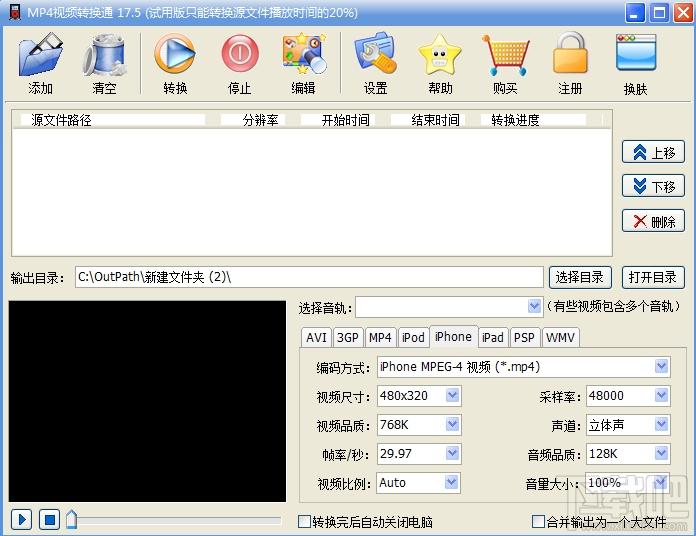Switch to the iPad tab
The height and width of the screenshot is (536, 696).
pos(493,338)
